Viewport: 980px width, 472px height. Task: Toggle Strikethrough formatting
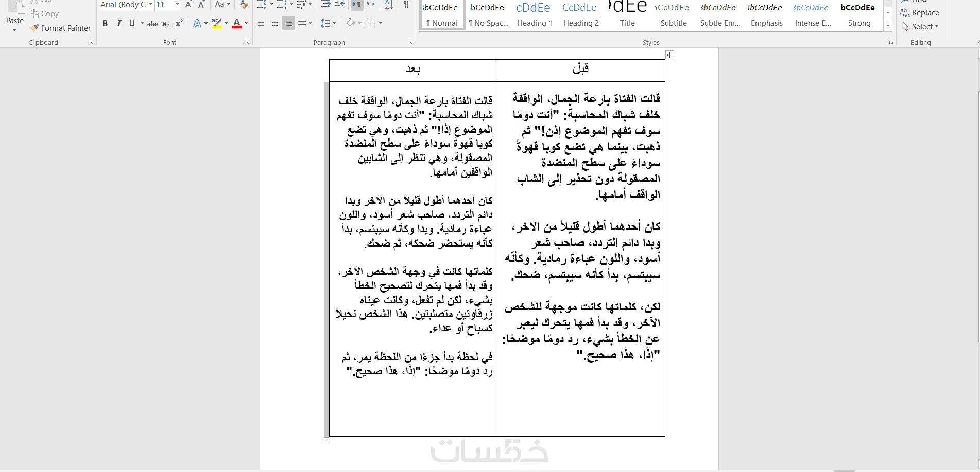(152, 23)
